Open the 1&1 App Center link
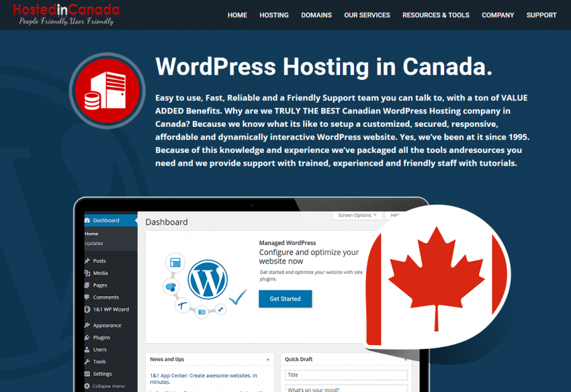 tap(204, 379)
